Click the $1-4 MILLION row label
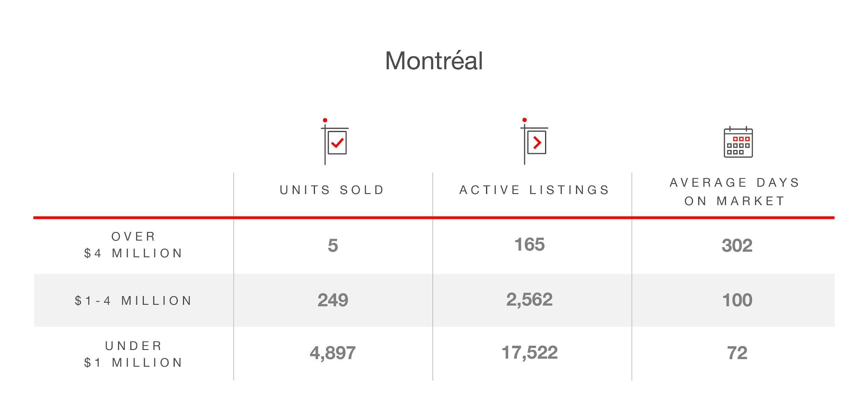 point(134,301)
